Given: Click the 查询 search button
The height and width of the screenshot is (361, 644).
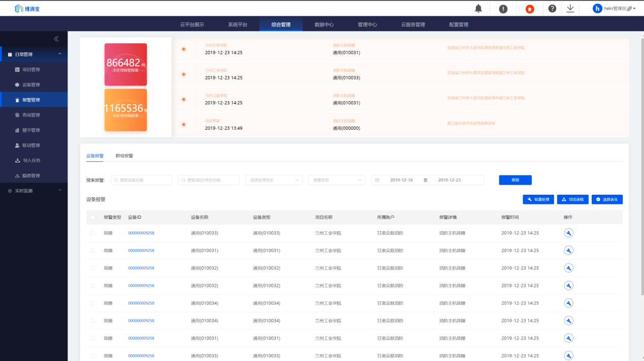Looking at the screenshot, I should coord(515,180).
